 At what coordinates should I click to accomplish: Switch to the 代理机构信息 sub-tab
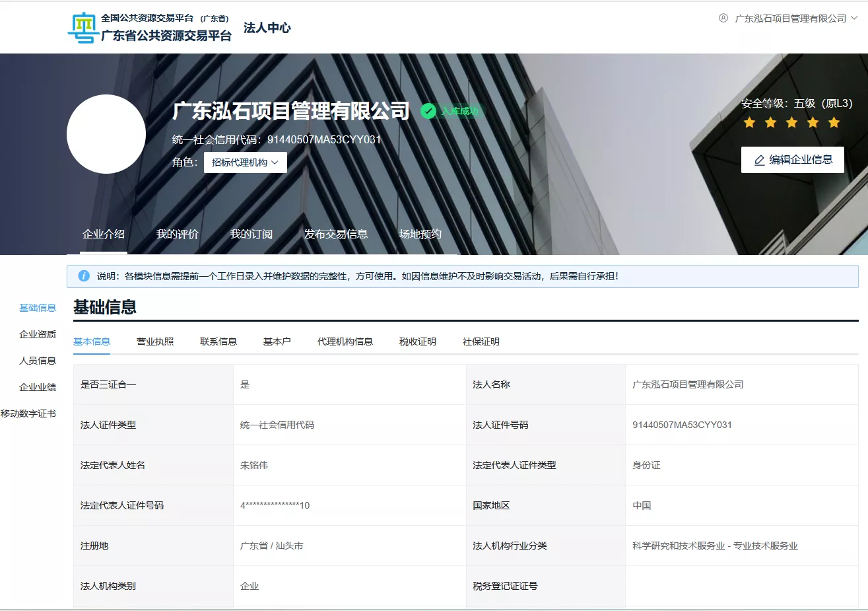[x=345, y=341]
